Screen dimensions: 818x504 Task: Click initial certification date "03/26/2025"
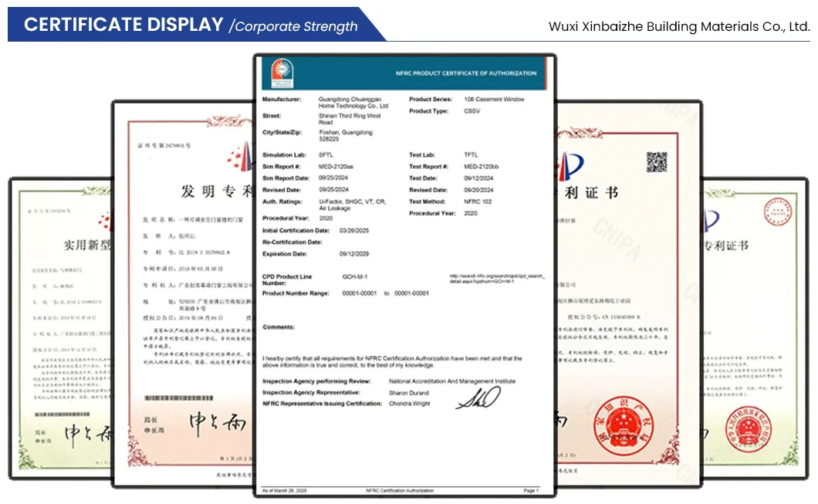point(354,231)
